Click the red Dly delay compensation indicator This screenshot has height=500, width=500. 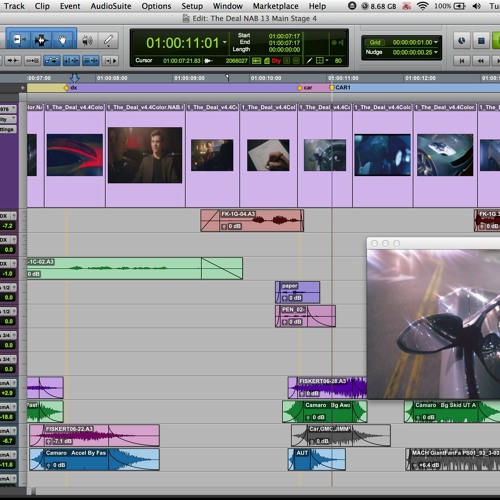click(276, 61)
